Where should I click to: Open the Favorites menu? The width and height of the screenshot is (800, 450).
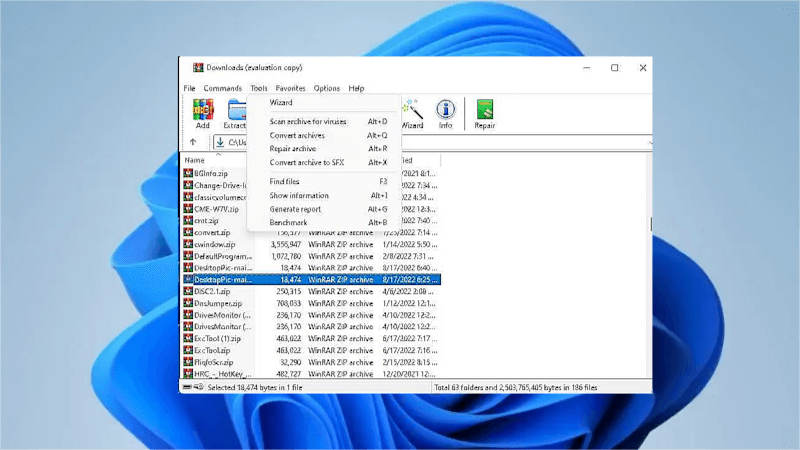tap(291, 88)
